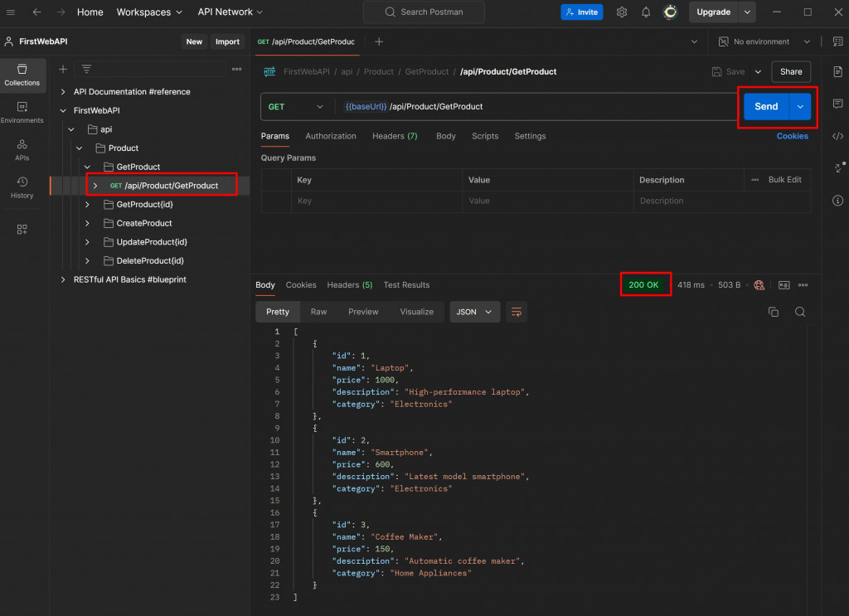Open the Environments sidebar panel
The width and height of the screenshot is (849, 616).
coord(22,113)
